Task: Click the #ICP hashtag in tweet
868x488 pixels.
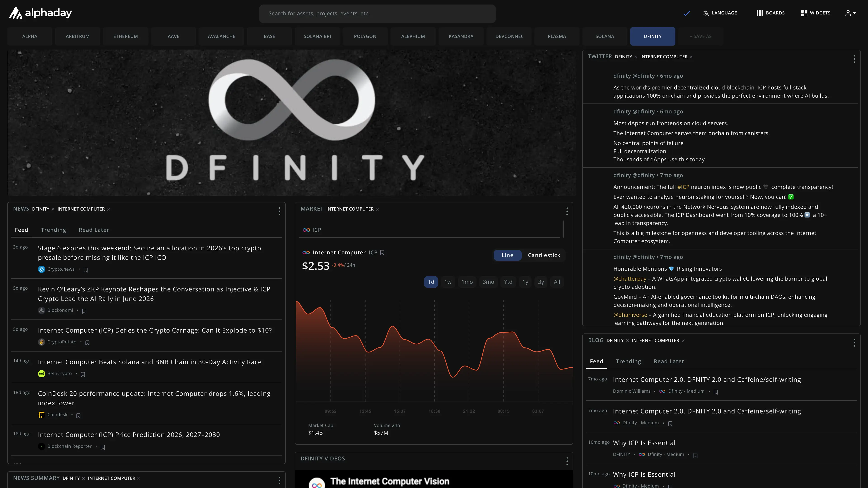Action: tap(683, 187)
